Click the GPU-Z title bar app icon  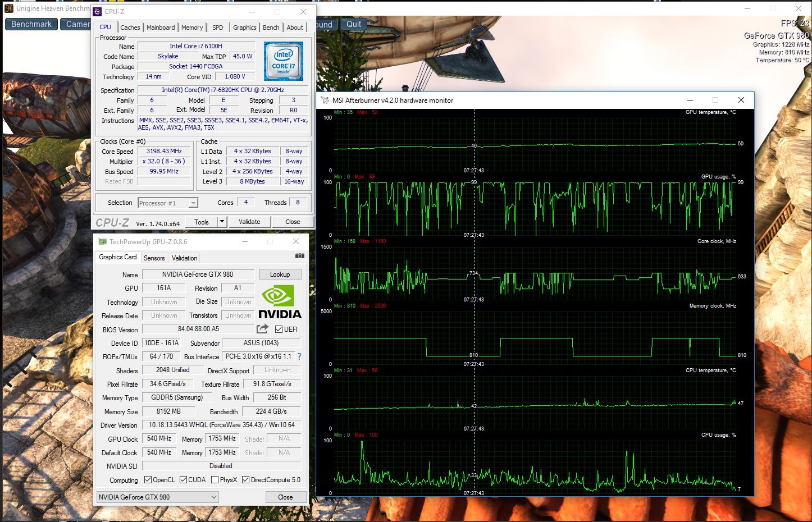point(102,241)
